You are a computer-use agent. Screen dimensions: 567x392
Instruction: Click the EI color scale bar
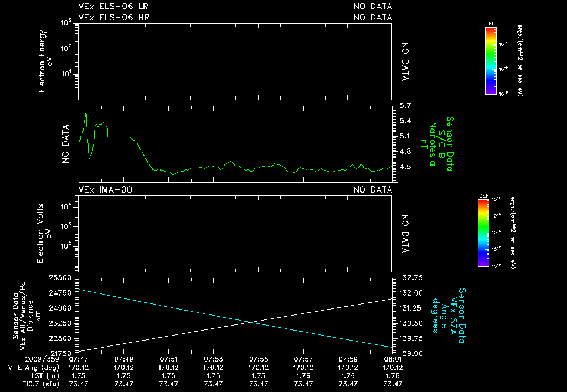(491, 61)
